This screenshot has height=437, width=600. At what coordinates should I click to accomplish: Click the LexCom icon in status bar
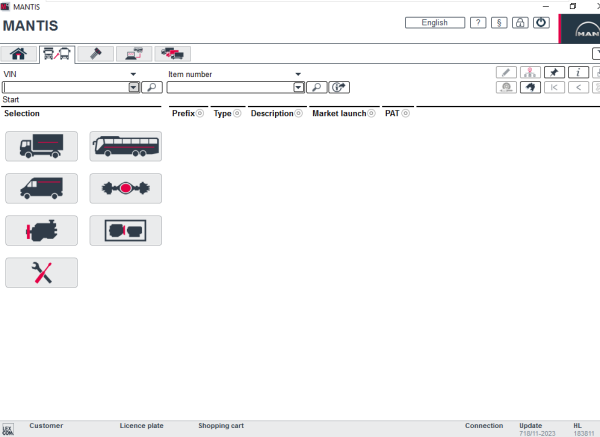pos(8,430)
